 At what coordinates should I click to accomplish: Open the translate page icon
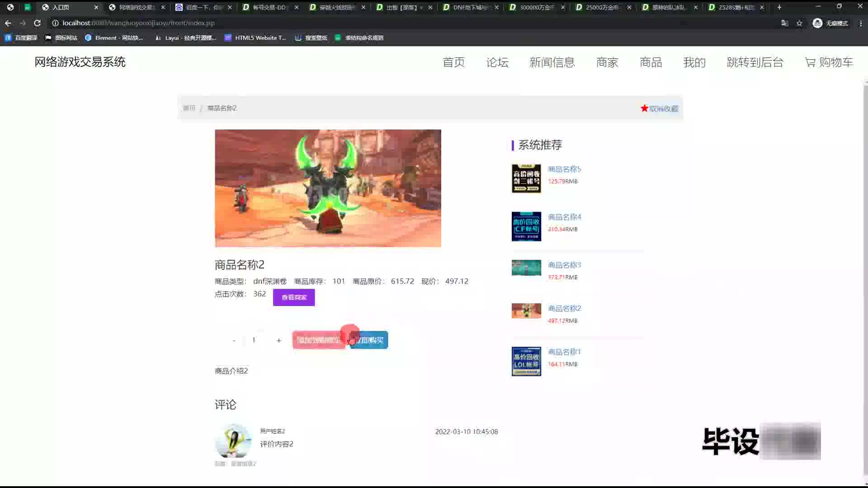click(785, 23)
